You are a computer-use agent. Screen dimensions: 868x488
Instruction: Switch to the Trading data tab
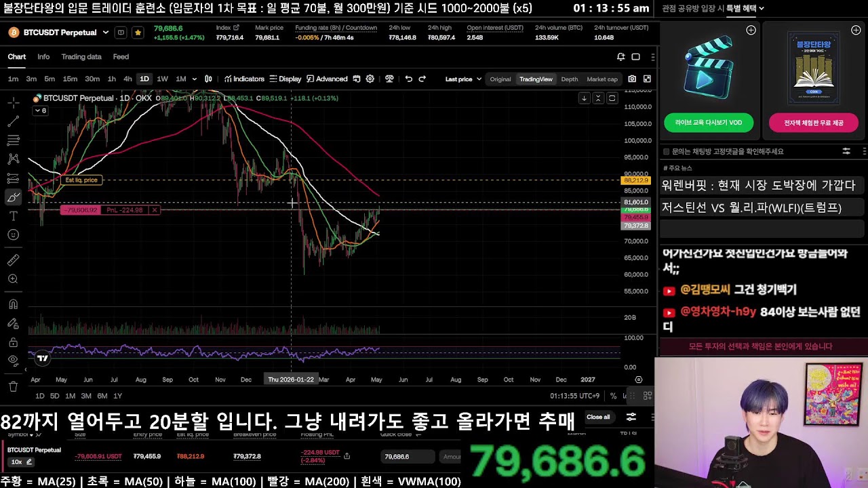[81, 57]
